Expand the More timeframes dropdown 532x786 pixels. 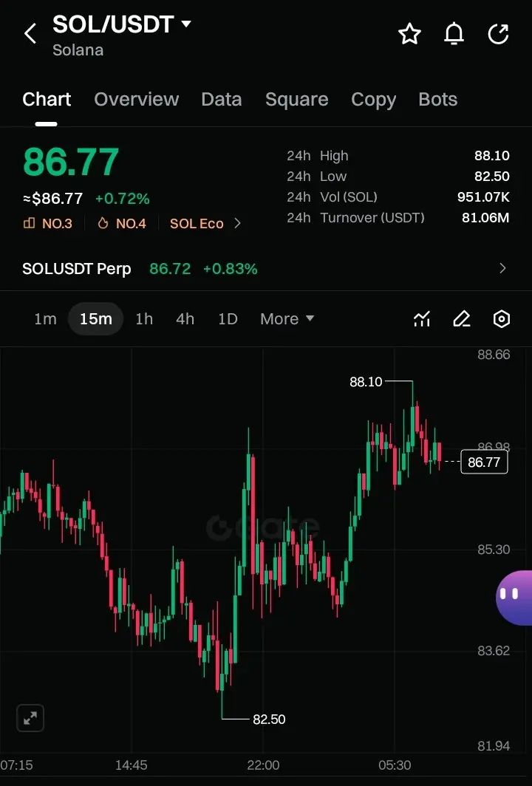tap(287, 319)
